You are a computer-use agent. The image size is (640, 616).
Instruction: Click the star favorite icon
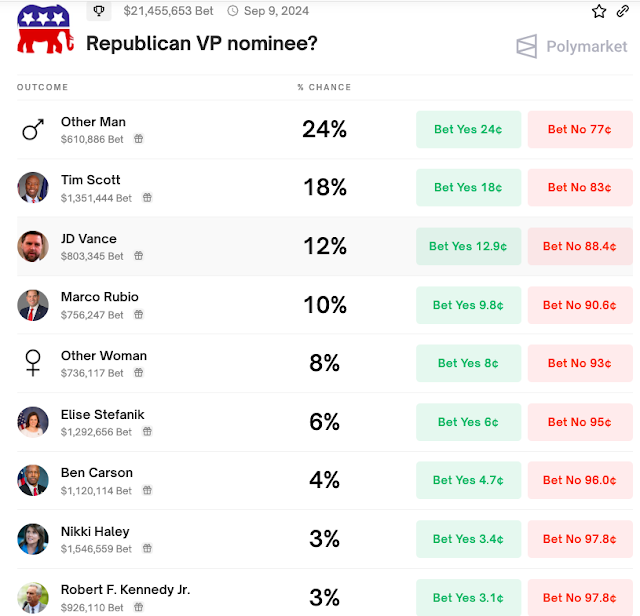599,11
